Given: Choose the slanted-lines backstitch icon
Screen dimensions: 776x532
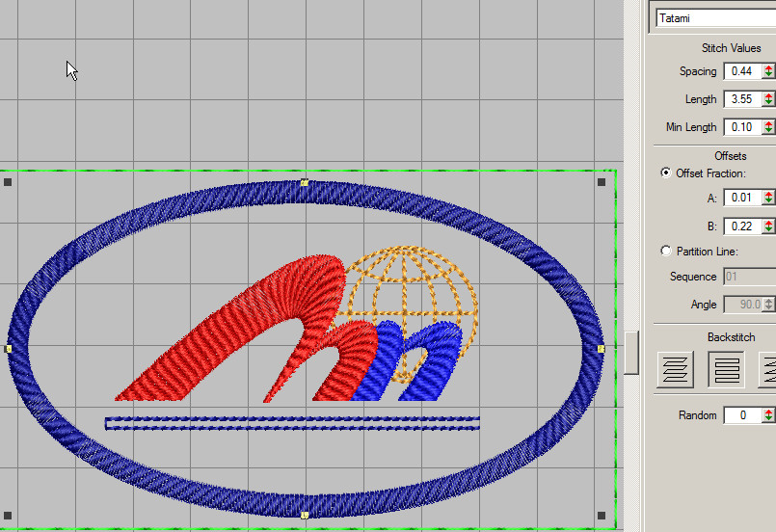Looking at the screenshot, I should click(676, 370).
